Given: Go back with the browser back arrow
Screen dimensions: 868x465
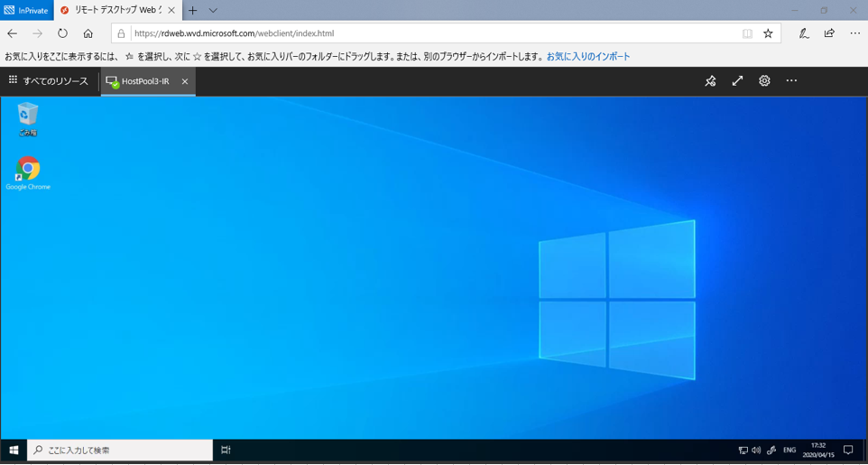Looking at the screenshot, I should point(12,33).
